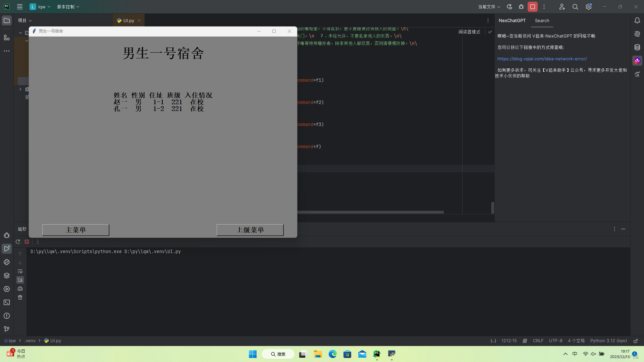Switch to the UI.py editor tab
The width and height of the screenshot is (644, 362).
128,20
